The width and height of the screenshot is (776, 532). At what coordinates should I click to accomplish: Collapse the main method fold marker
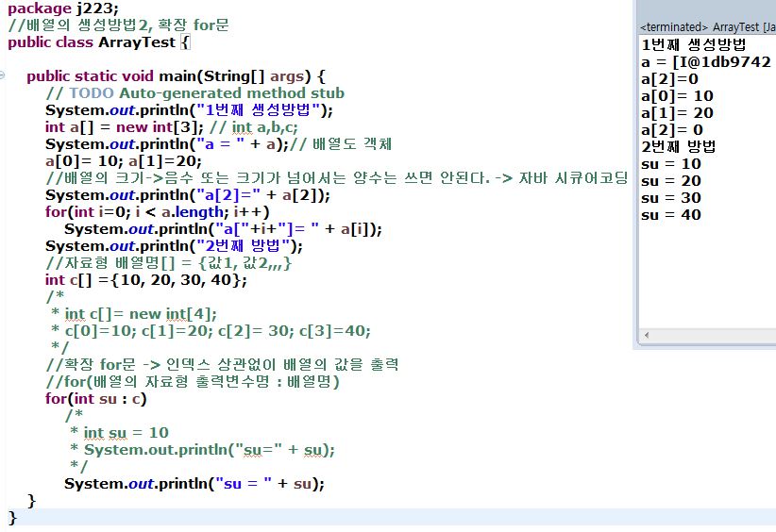pyautogui.click(x=2, y=75)
